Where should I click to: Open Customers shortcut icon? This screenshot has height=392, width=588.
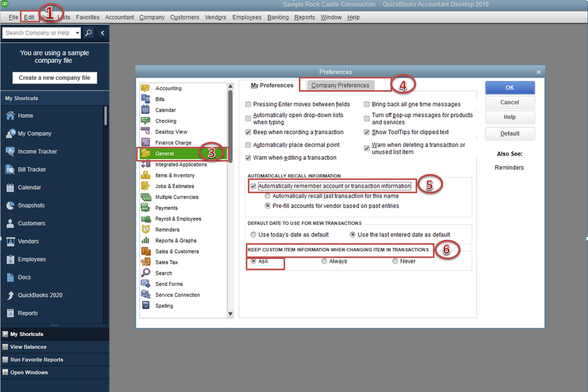[11, 224]
